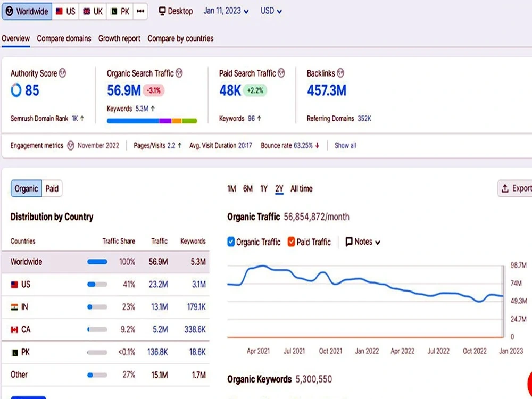Click the Authority Score ring icon

point(16,90)
